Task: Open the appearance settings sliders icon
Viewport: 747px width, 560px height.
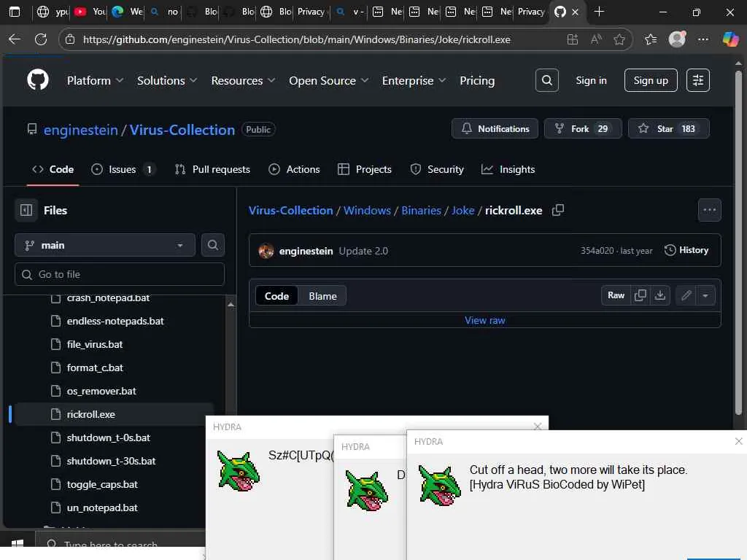Action: point(698,80)
